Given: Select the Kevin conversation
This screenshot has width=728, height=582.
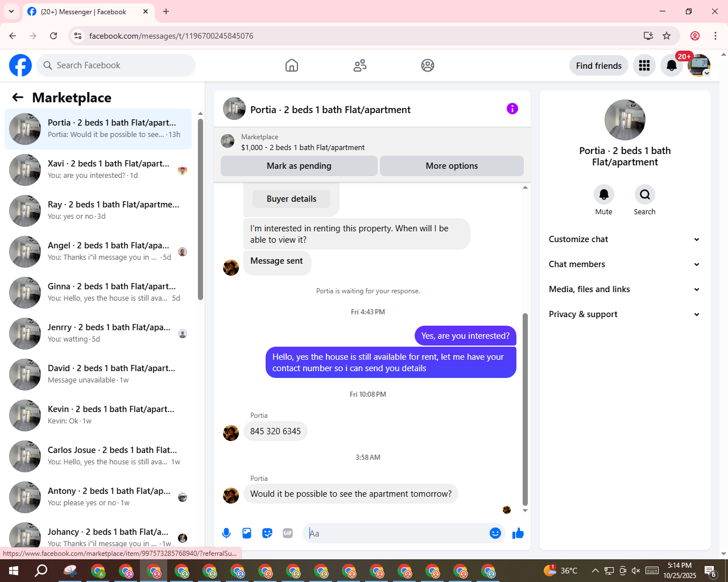Looking at the screenshot, I should (98, 415).
